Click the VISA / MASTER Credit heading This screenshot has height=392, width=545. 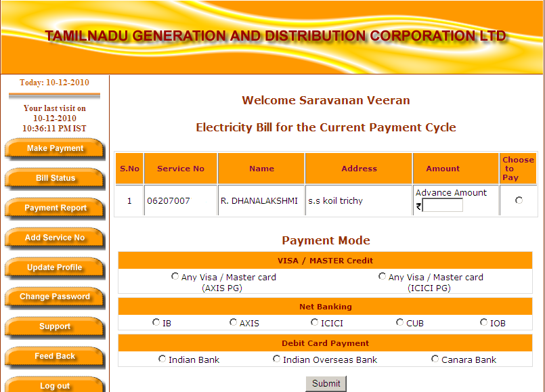point(326,261)
